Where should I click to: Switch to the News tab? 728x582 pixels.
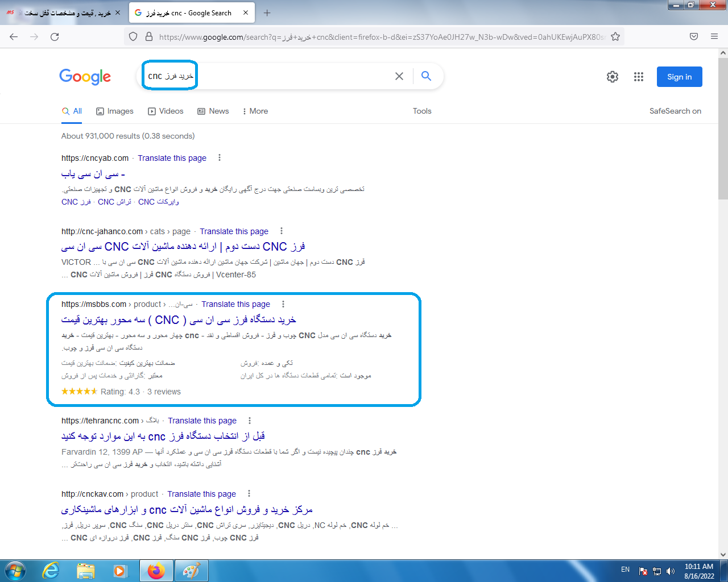(x=213, y=111)
